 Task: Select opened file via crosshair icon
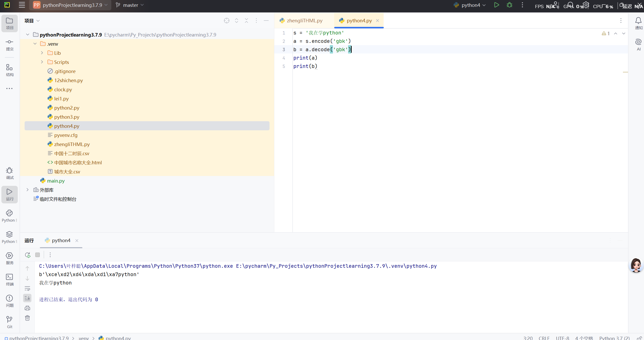[227, 21]
